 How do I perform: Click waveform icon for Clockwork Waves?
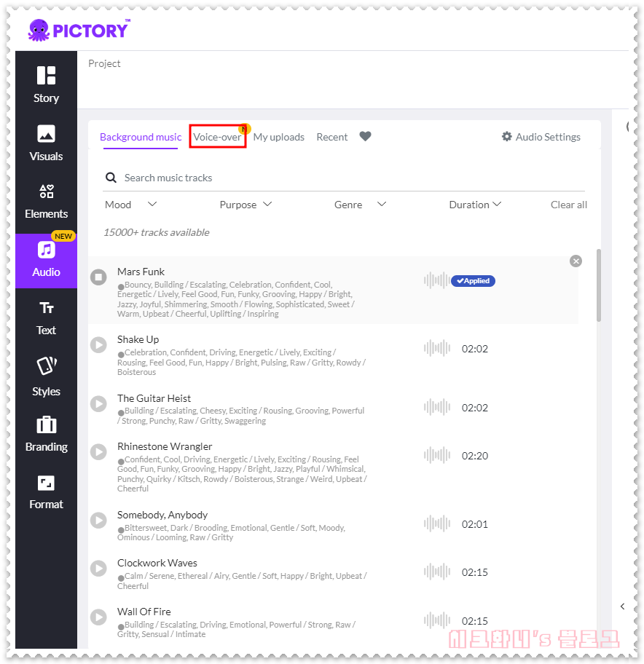point(437,572)
